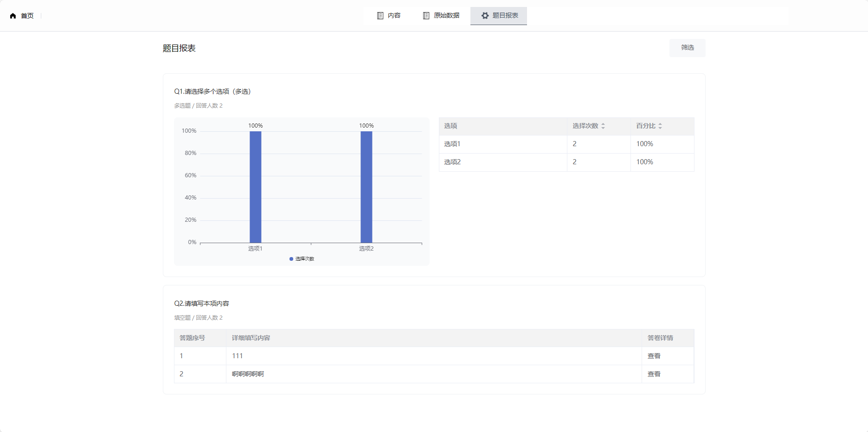
Task: Sort table by 百分比 sort arrows
Action: 660,126
